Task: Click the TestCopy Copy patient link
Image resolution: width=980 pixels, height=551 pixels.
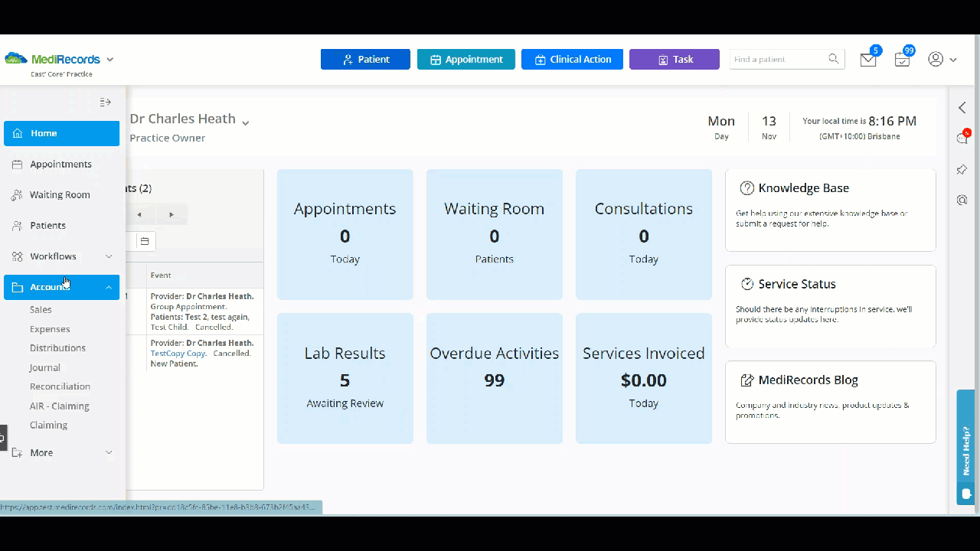Action: (178, 354)
